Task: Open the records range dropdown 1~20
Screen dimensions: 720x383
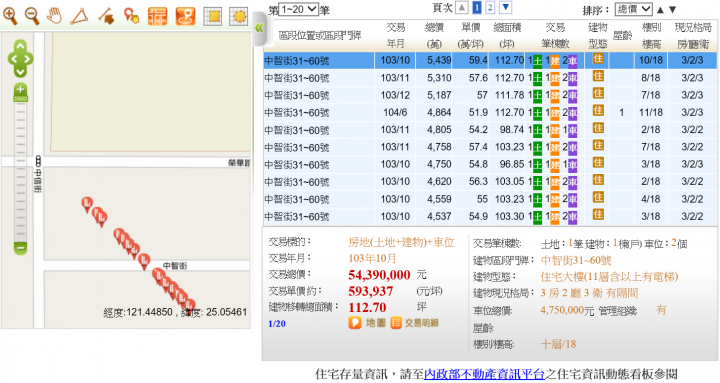Action: (298, 8)
